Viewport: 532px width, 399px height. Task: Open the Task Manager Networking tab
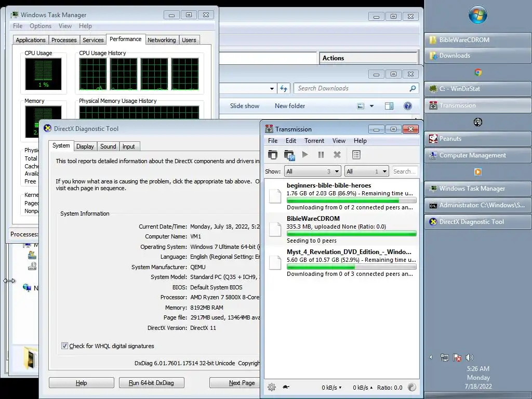coord(162,39)
